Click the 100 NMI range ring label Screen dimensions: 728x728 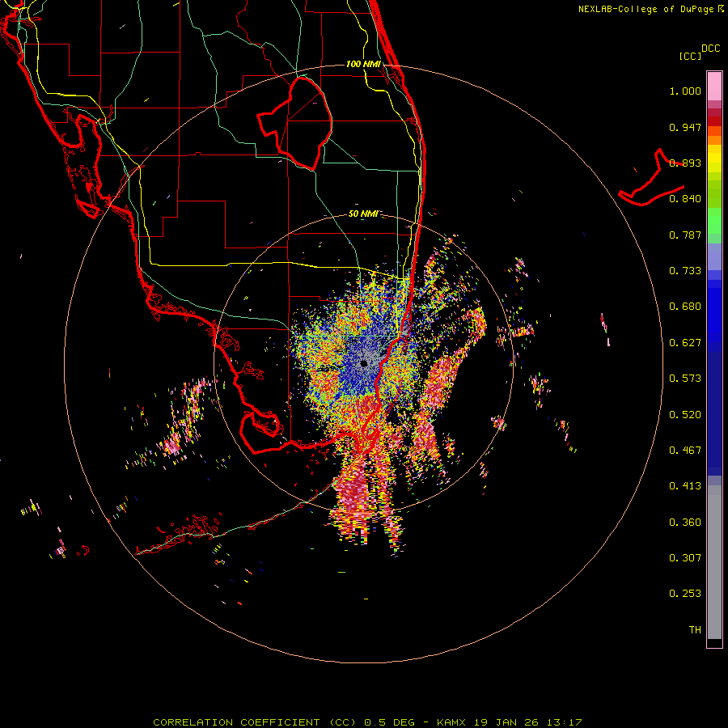pyautogui.click(x=363, y=64)
